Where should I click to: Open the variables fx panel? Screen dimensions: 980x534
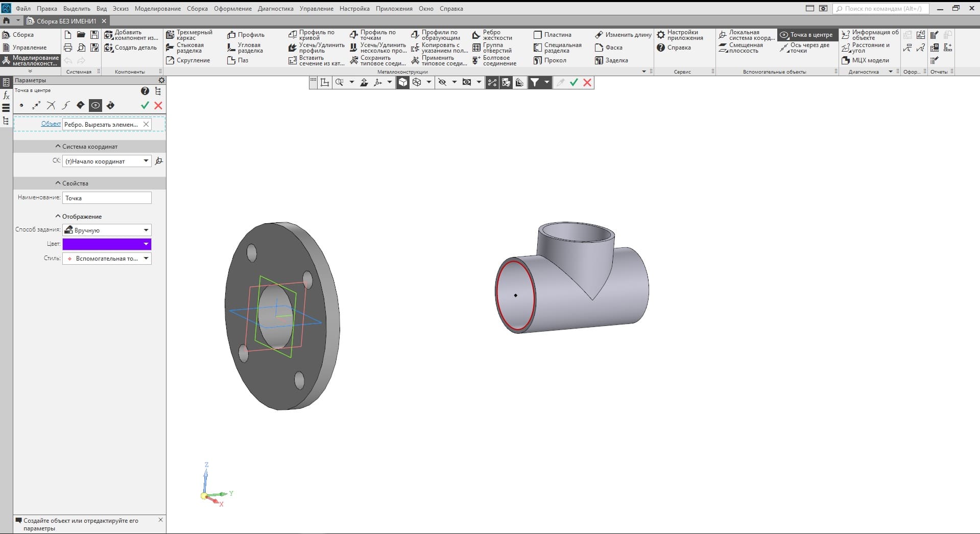(6, 95)
